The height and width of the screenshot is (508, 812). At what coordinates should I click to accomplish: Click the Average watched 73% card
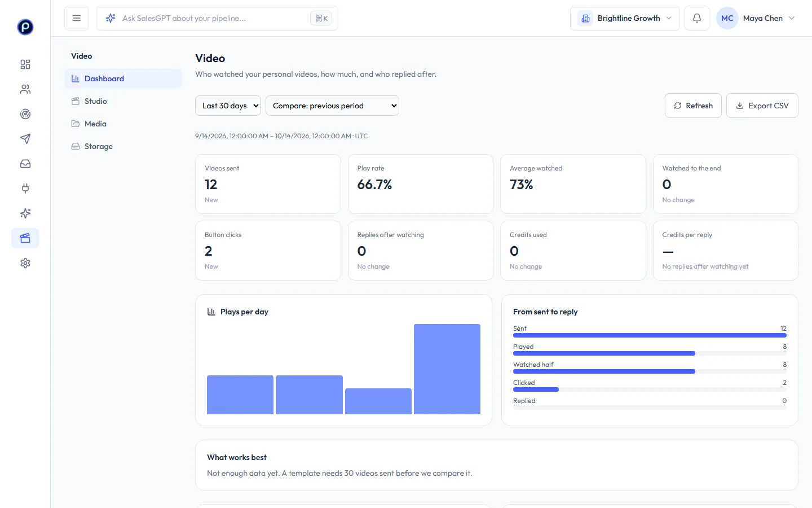(x=573, y=184)
